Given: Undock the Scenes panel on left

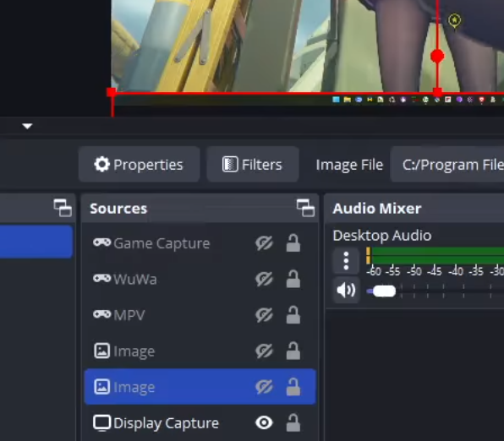Looking at the screenshot, I should pyautogui.click(x=63, y=208).
